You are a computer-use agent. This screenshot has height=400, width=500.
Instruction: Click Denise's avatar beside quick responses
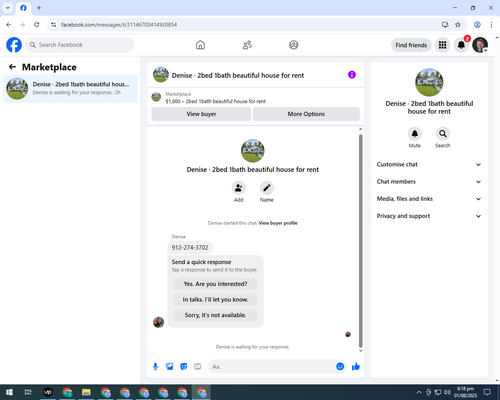[x=159, y=322]
